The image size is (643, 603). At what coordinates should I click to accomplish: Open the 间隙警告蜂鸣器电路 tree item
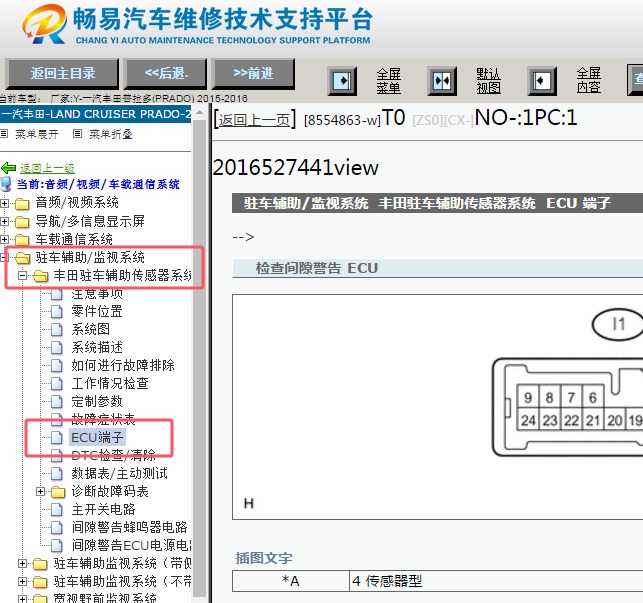[x=129, y=527]
